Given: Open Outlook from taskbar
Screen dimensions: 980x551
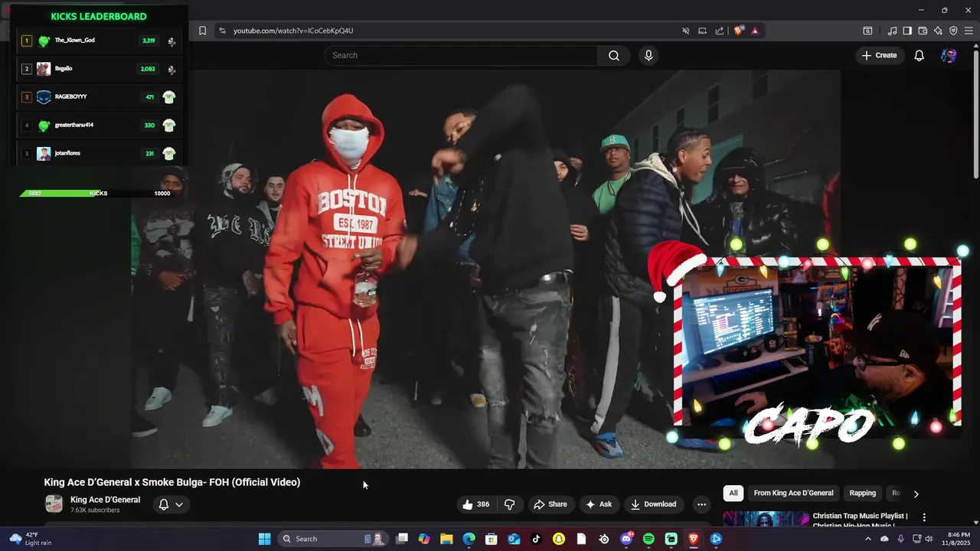Looking at the screenshot, I should coord(514,539).
